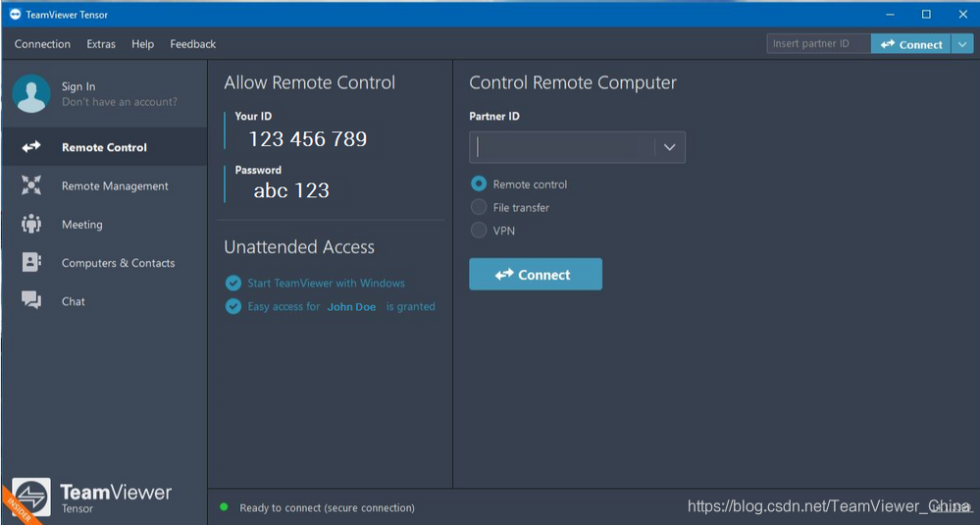Open the Chat section
The width and height of the screenshot is (980, 525).
point(104,301)
